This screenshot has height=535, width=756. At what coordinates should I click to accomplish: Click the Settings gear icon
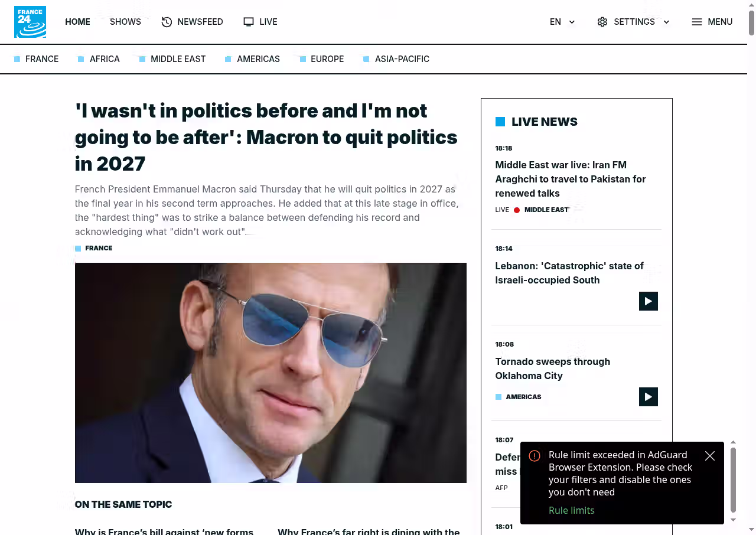point(602,22)
